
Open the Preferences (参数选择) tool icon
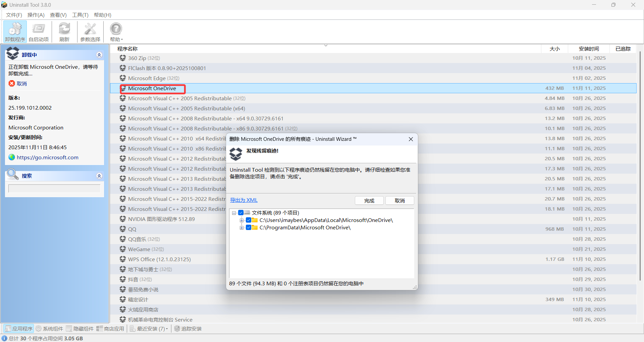(x=90, y=30)
